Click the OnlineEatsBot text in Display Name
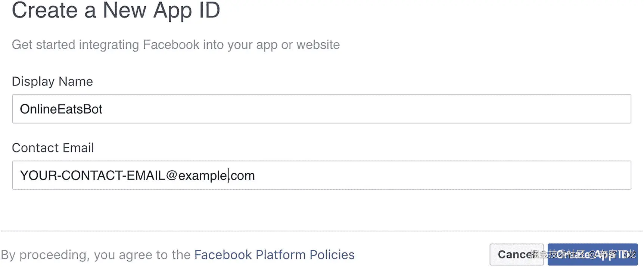Viewport: 644px width, 267px height. 61,109
